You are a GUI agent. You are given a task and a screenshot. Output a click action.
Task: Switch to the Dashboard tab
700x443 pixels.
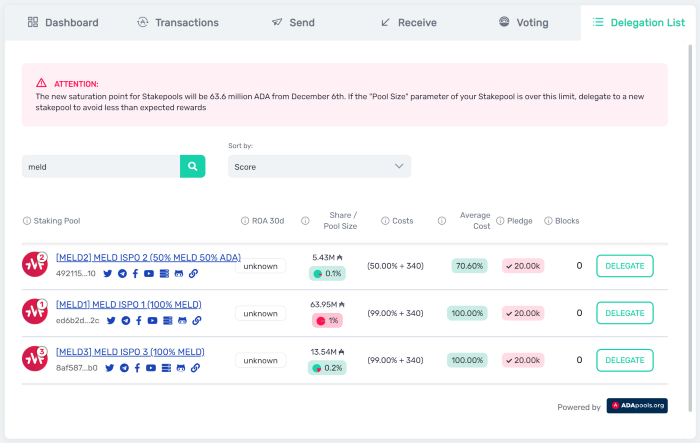click(x=63, y=22)
